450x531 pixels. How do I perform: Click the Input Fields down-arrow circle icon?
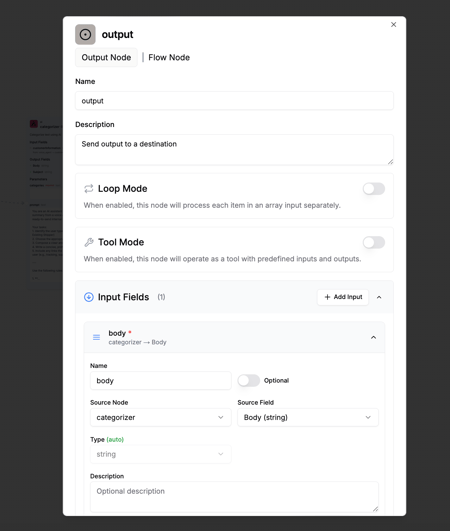click(x=89, y=297)
